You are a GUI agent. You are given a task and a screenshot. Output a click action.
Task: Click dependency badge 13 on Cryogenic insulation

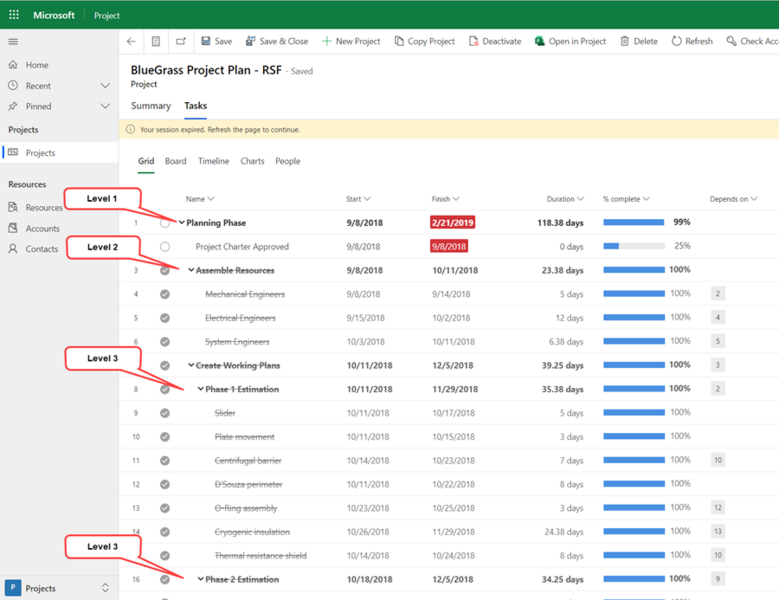(x=717, y=531)
